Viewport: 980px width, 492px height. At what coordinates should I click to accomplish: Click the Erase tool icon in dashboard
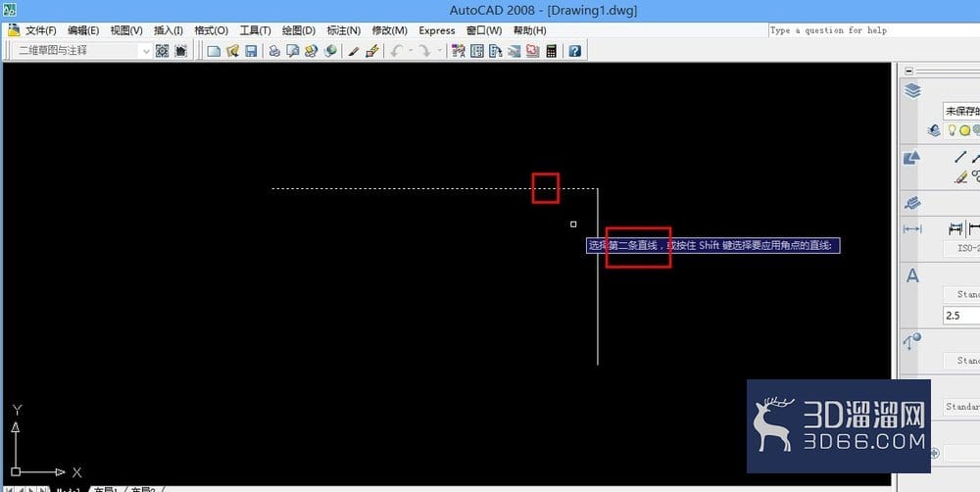pyautogui.click(x=960, y=177)
